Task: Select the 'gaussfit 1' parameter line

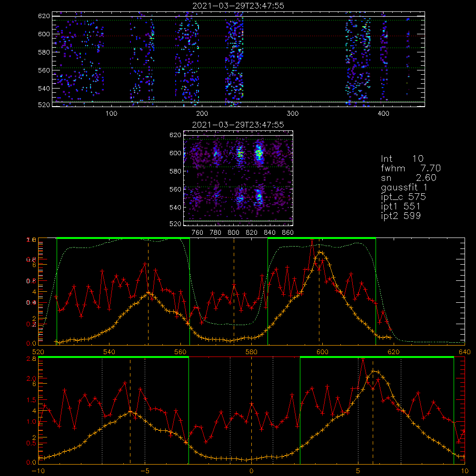Action: pyautogui.click(x=404, y=187)
